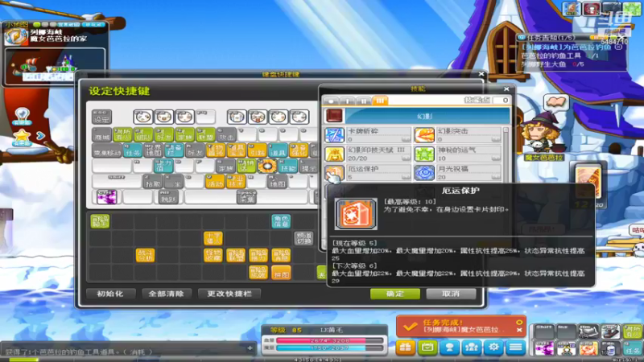Click the chat input bar at bottom

tap(123, 352)
